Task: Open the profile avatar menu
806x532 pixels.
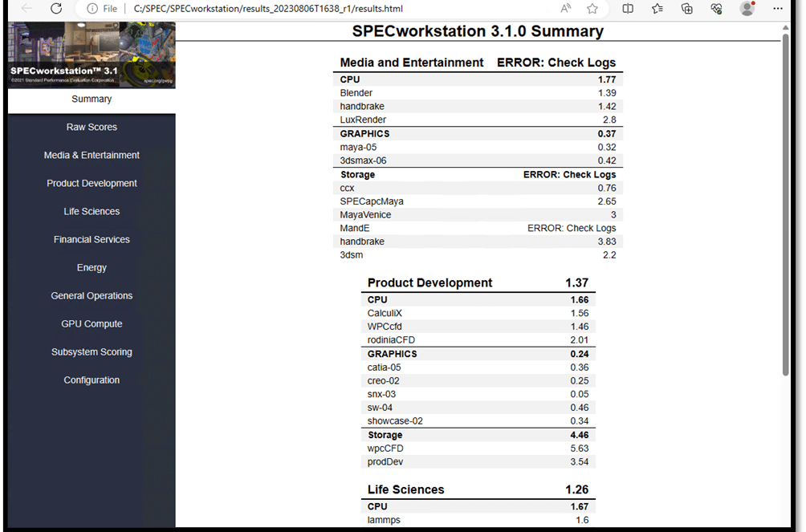Action: (x=747, y=9)
